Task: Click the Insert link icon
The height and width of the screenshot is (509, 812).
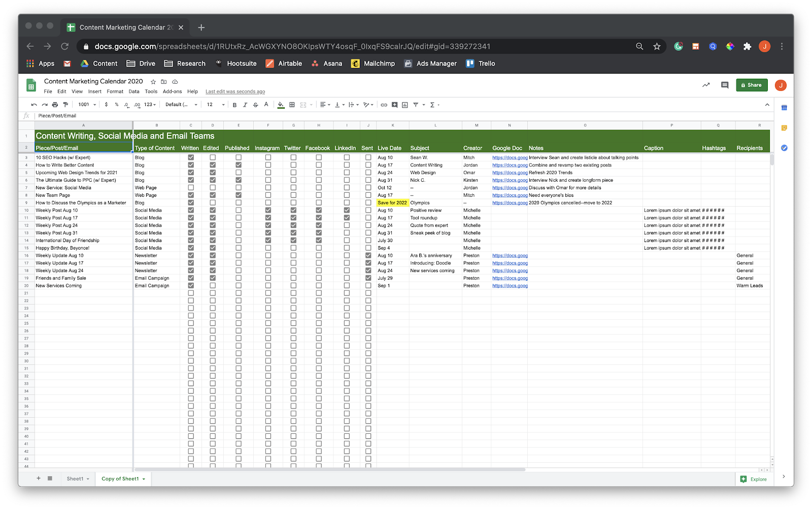Action: (x=384, y=105)
